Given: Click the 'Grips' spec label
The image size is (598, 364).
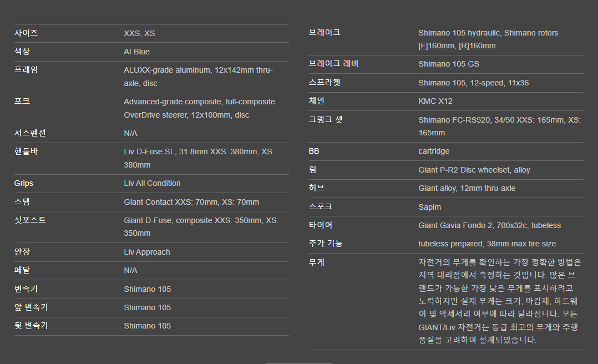Looking at the screenshot, I should tap(24, 183).
